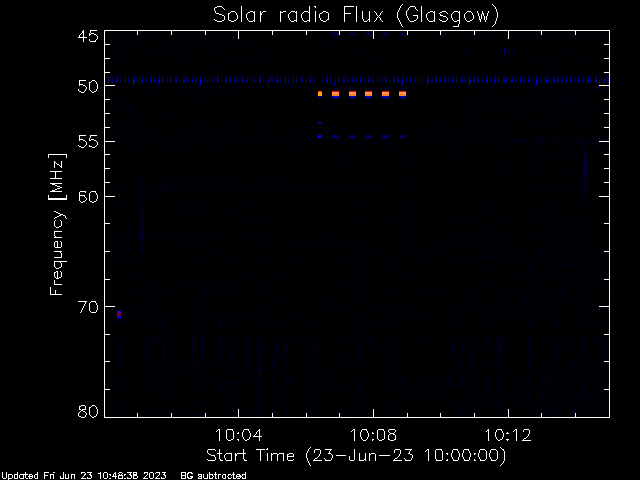
Task: Click the "BG subtracted" footer text
Action: click(x=213, y=476)
